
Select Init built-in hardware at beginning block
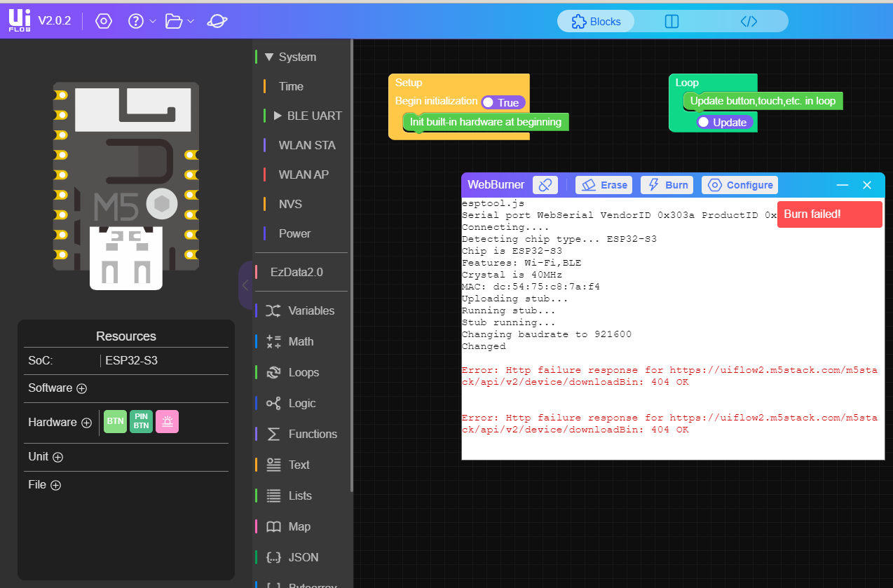(x=486, y=122)
